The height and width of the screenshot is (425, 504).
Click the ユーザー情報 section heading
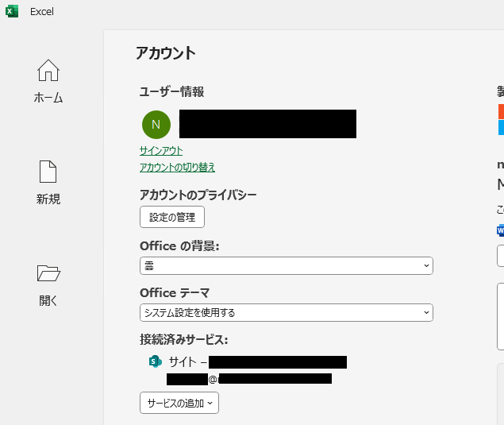[x=171, y=92]
